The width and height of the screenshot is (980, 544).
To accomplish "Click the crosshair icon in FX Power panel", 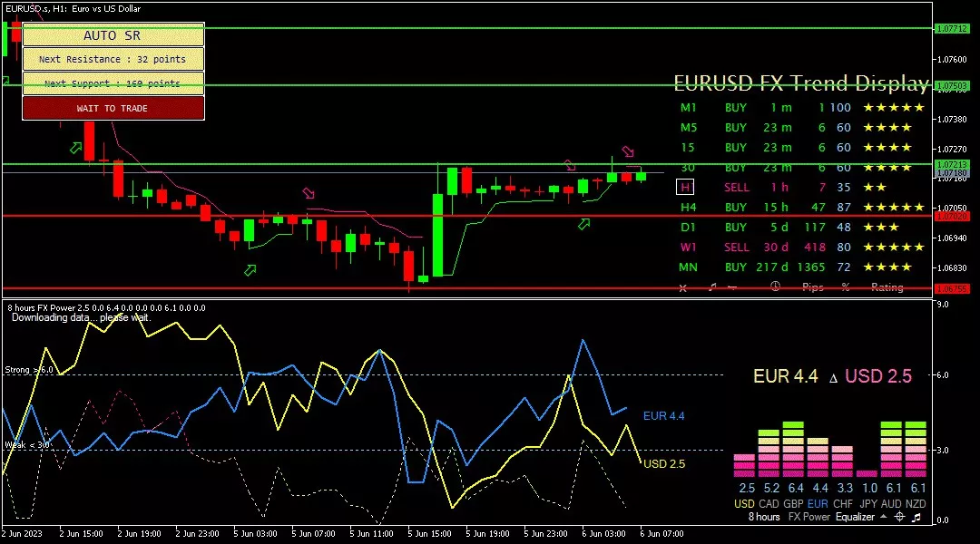I will click(x=899, y=517).
